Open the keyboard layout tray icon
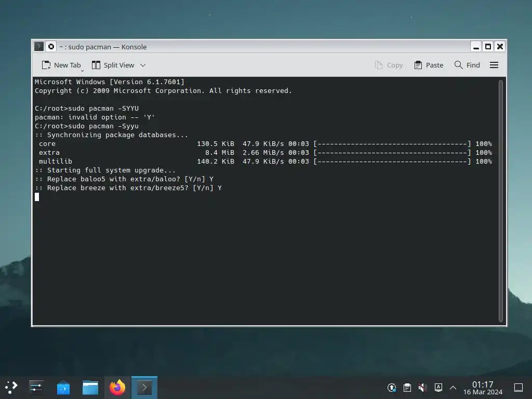 pyautogui.click(x=438, y=388)
